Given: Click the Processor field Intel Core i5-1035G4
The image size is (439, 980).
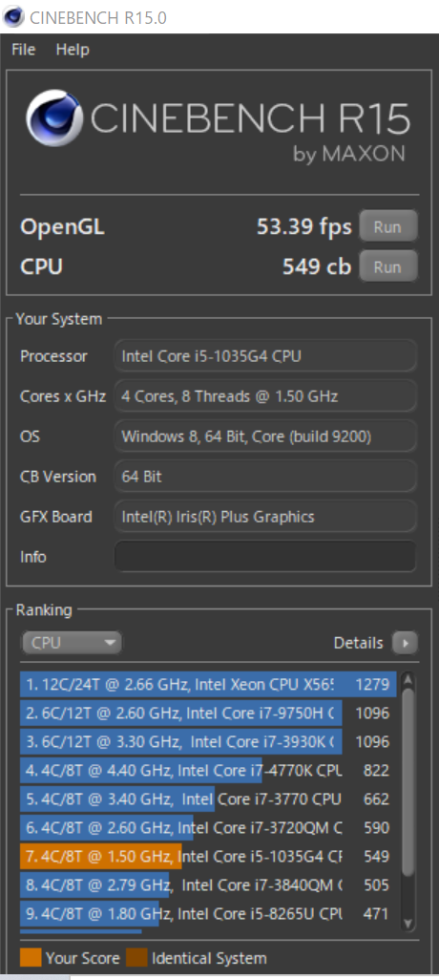Looking at the screenshot, I should tap(265, 356).
